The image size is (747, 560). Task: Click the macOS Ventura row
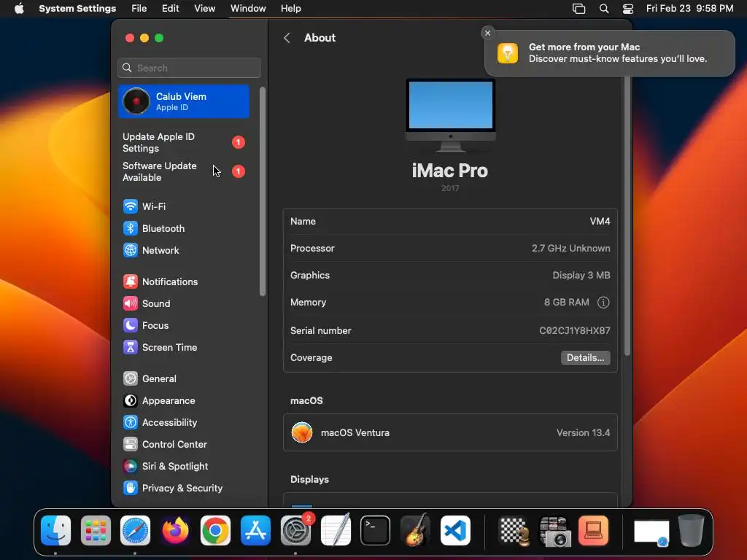point(450,432)
